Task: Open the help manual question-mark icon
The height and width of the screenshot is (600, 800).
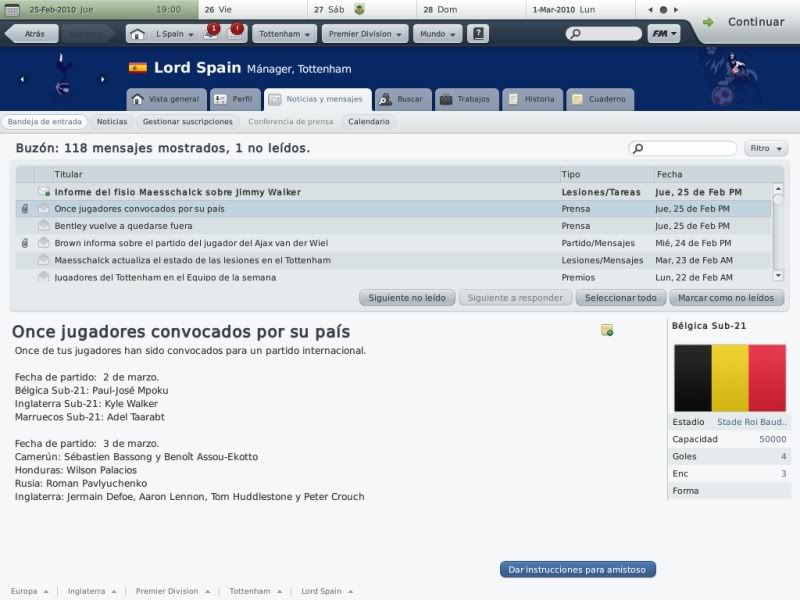Action: coord(478,34)
